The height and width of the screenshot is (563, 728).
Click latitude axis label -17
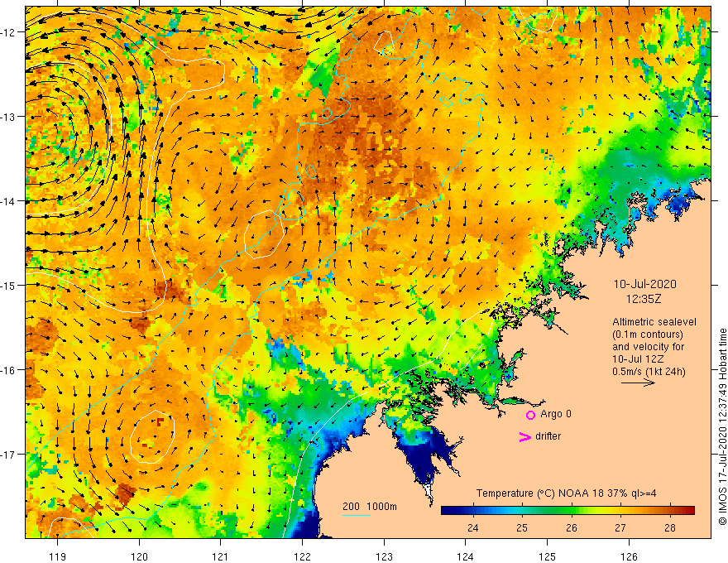coord(8,455)
